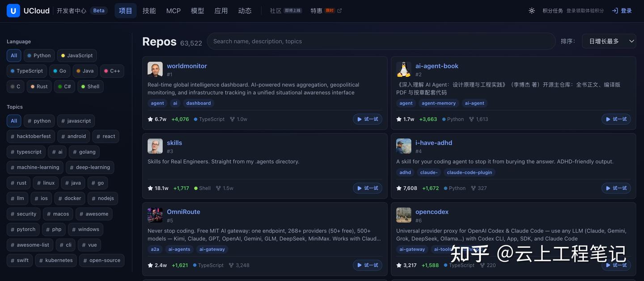Click the fork icon beside 1.0w
This screenshot has height=281, width=644.
coord(232,119)
